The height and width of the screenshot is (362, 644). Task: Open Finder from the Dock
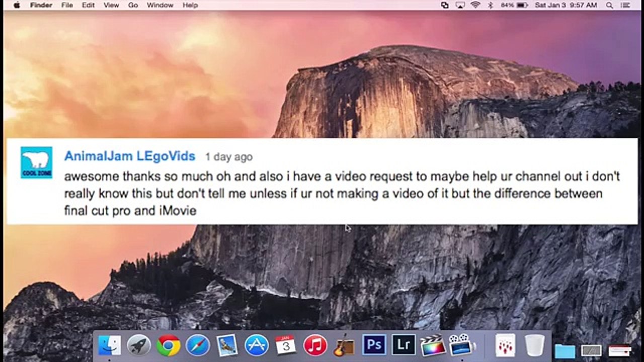(x=110, y=345)
